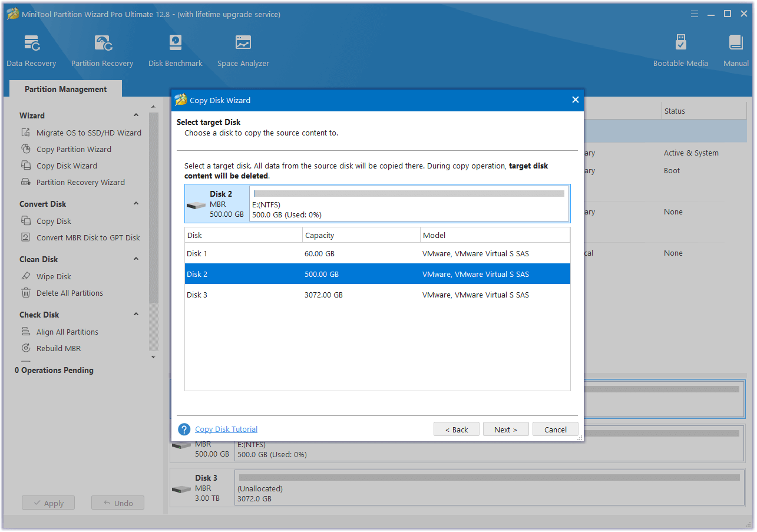This screenshot has width=757, height=532.
Task: Click the Rebuild MBR icon
Action: [x=26, y=348]
